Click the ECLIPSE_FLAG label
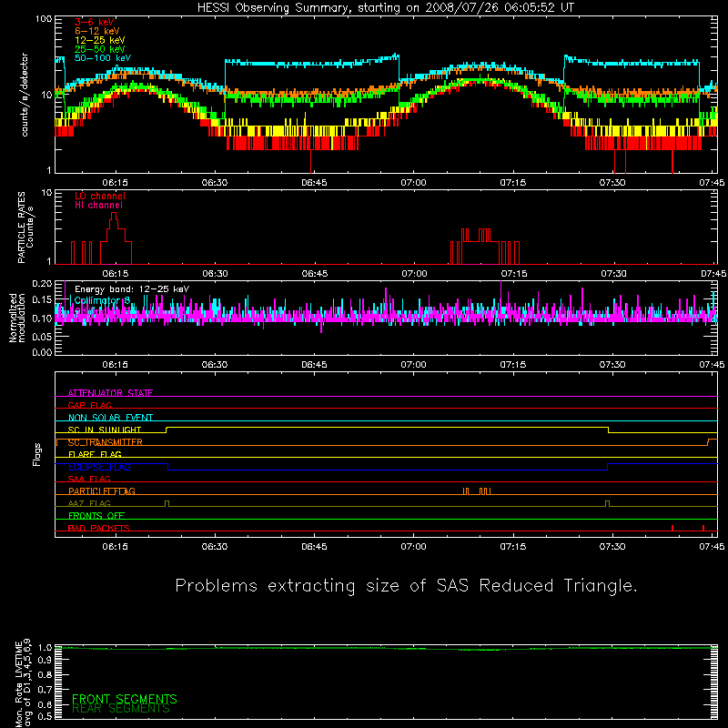Image resolution: width=728 pixels, height=728 pixels. (99, 467)
